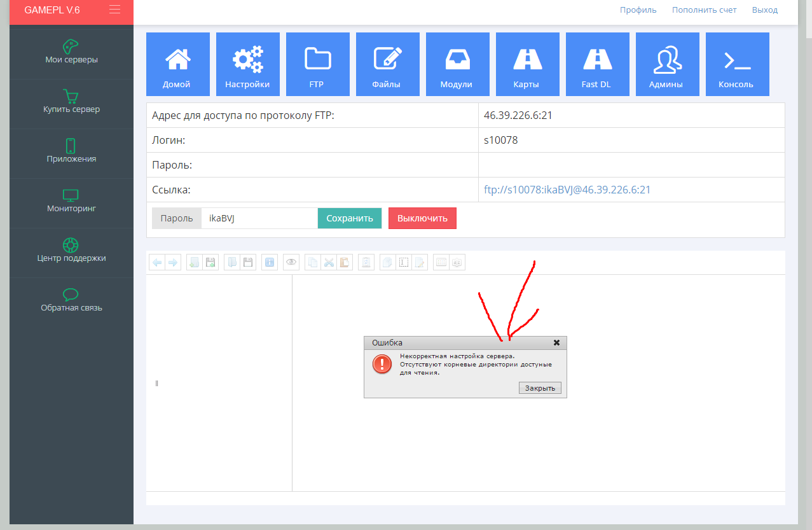Open the Fast DL section
The height and width of the screenshot is (530, 812).
pyautogui.click(x=597, y=64)
